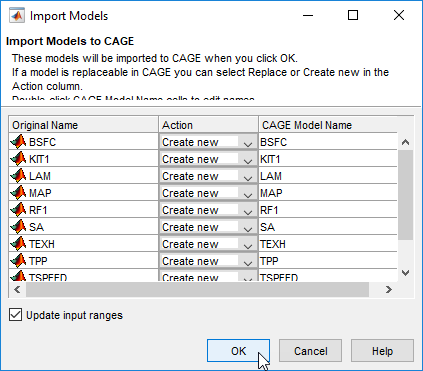Click the horizontal scrollbar right arrow
The image size is (423, 371).
[x=388, y=289]
